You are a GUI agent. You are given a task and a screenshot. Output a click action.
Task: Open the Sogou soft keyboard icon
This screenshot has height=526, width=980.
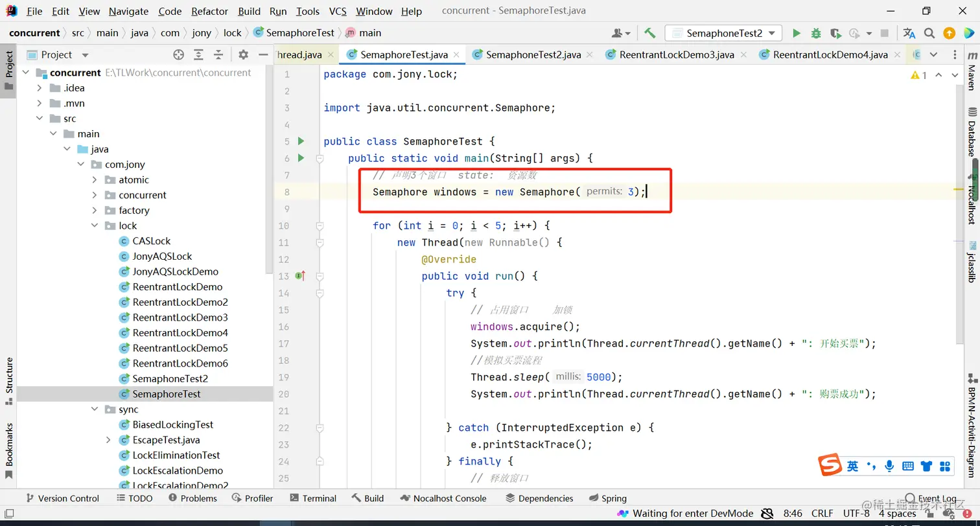[908, 466]
